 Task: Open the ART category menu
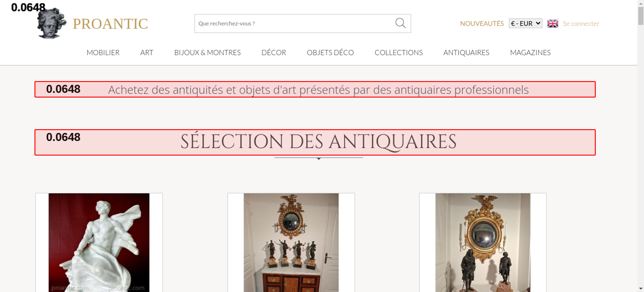pos(147,52)
